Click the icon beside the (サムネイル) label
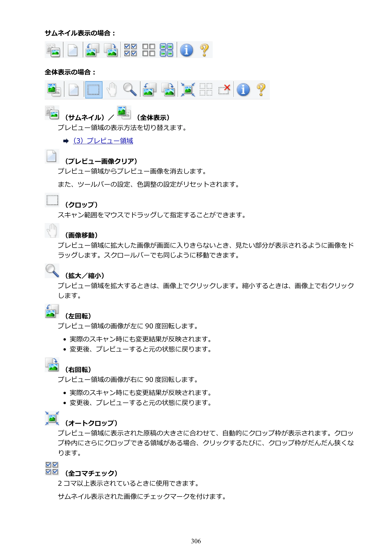Image resolution: width=392 pixels, height=555 pixels. pyautogui.click(x=52, y=113)
